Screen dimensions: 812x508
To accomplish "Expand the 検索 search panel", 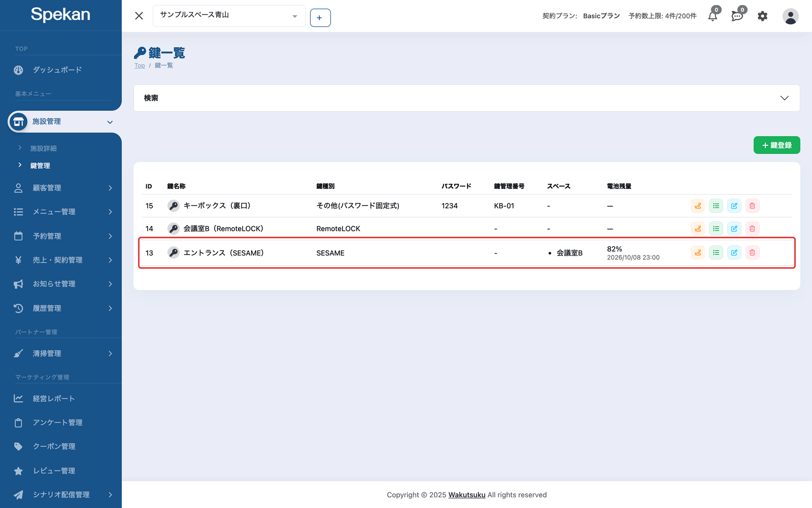I will (467, 98).
